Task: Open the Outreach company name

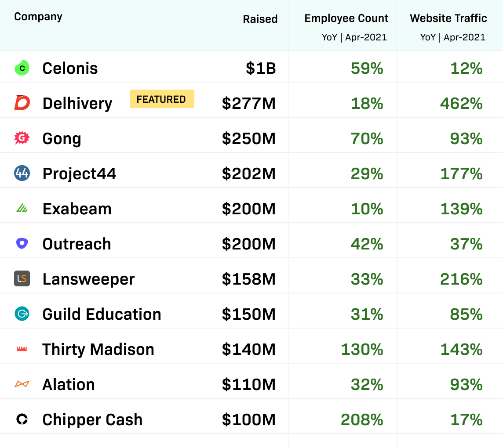Action: 77,244
